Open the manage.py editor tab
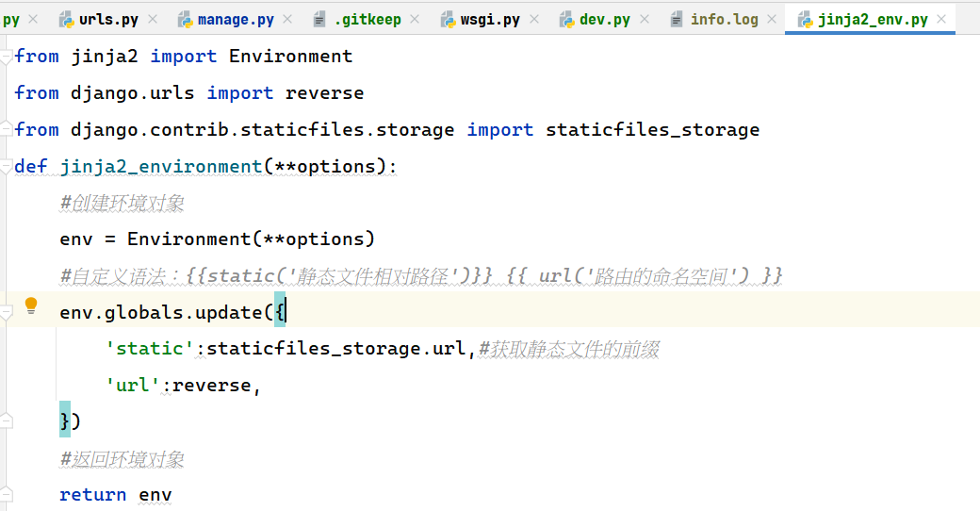Screen dimensions: 980x511 [x=236, y=20]
